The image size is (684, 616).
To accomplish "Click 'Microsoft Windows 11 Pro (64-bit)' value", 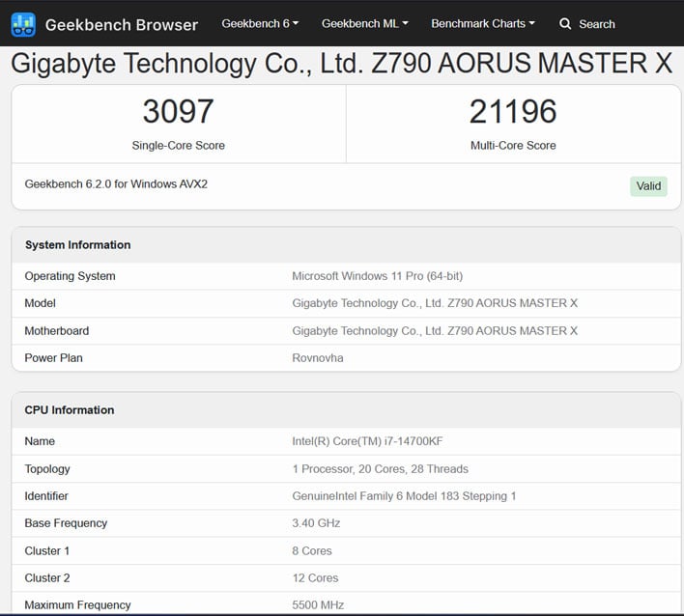I will (378, 276).
